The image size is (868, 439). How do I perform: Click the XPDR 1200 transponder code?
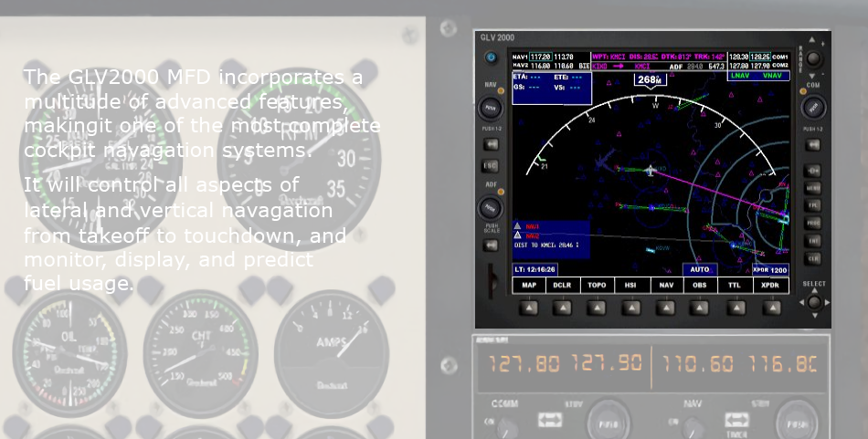(770, 270)
